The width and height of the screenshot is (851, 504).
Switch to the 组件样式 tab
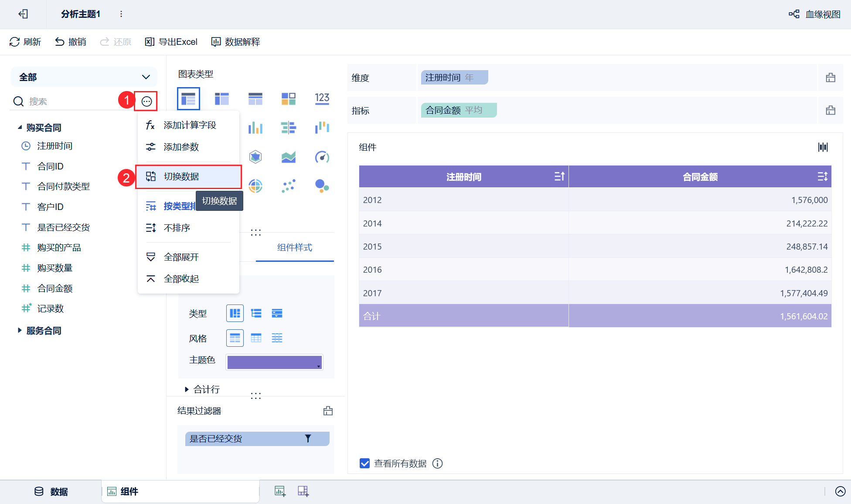click(295, 247)
